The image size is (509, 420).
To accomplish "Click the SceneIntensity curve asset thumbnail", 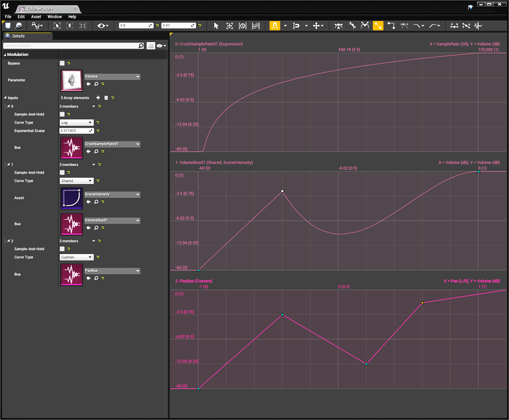I will [x=72, y=198].
